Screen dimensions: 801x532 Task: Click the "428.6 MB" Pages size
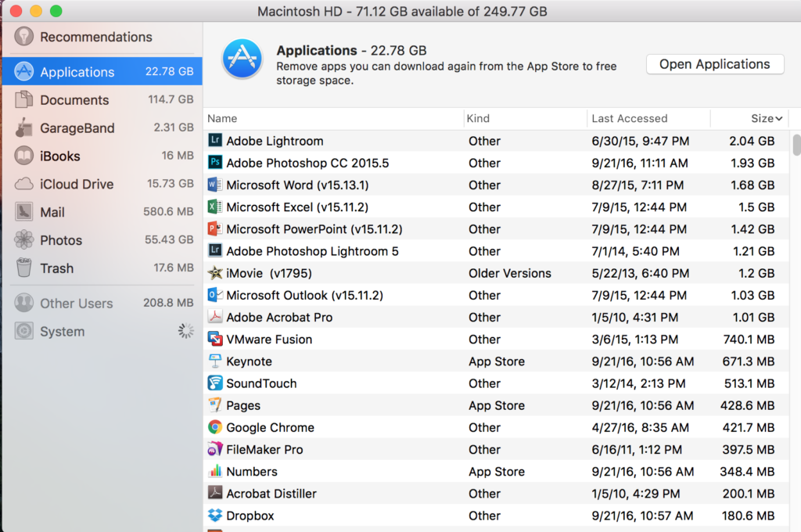coord(747,405)
